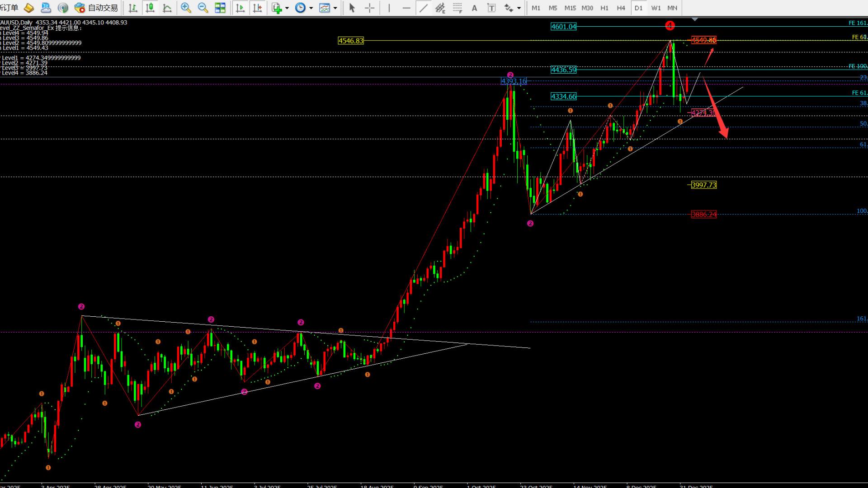868x488 pixels.
Task: Click the 自动交易 auto trading button
Action: [x=96, y=8]
